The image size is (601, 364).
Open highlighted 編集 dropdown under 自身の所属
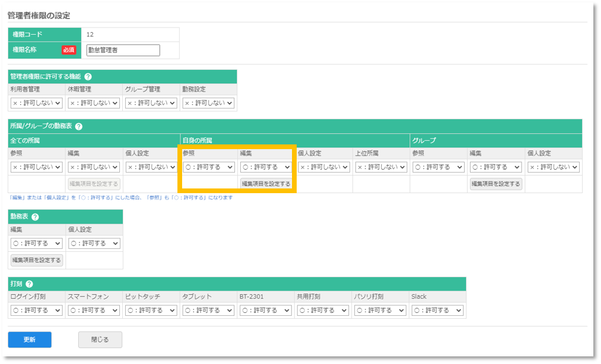(265, 167)
